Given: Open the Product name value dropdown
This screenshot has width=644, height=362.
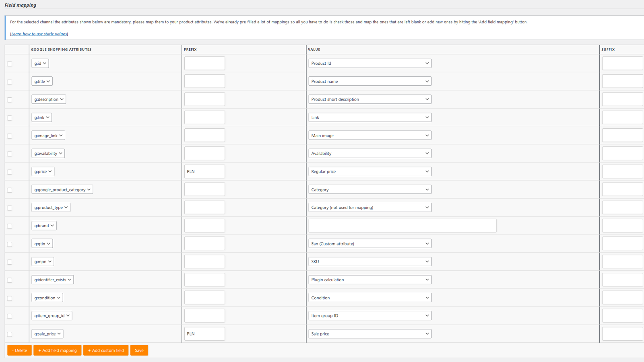Looking at the screenshot, I should tap(370, 81).
